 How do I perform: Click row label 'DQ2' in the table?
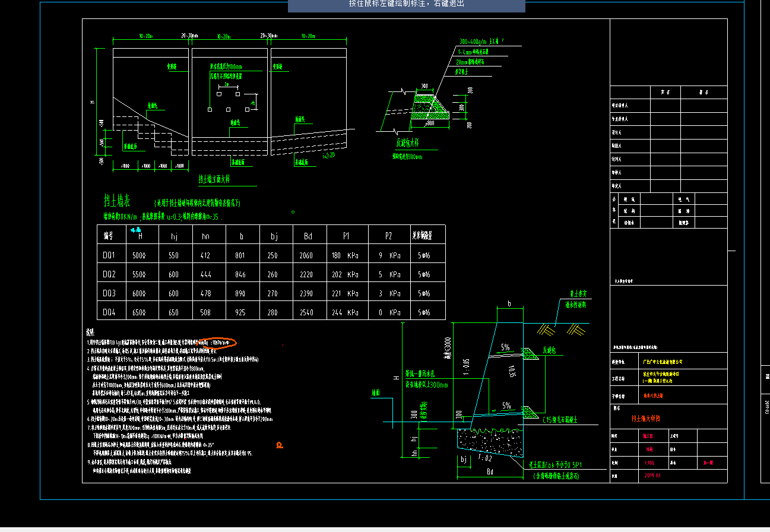coord(109,275)
